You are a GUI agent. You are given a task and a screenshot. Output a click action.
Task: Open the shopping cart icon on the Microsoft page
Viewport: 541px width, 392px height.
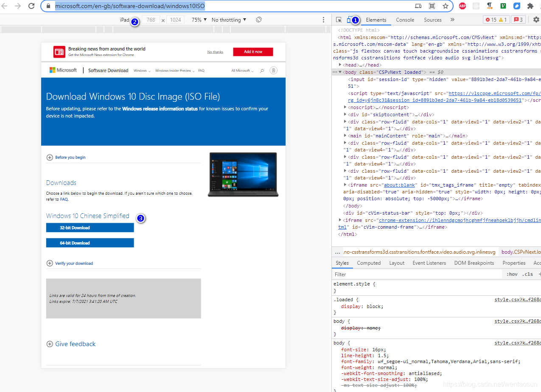pyautogui.click(x=273, y=70)
